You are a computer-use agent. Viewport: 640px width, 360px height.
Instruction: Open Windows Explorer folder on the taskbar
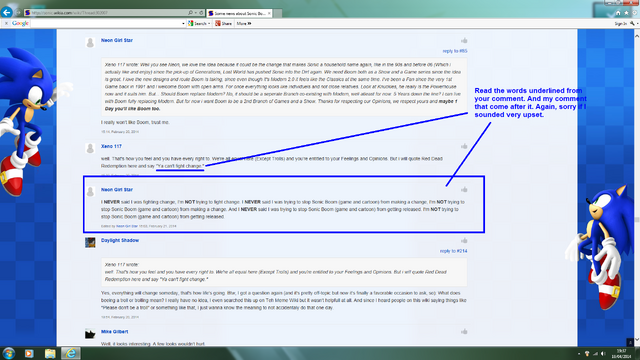click(x=50, y=353)
